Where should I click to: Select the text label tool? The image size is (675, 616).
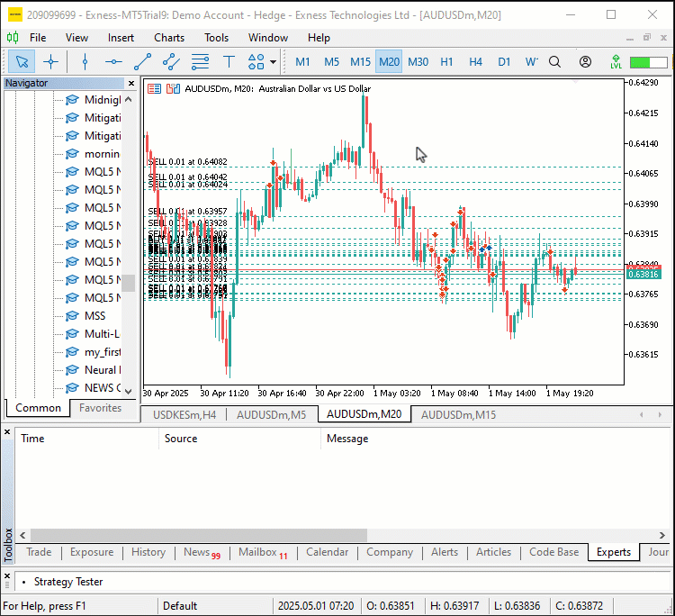click(229, 62)
